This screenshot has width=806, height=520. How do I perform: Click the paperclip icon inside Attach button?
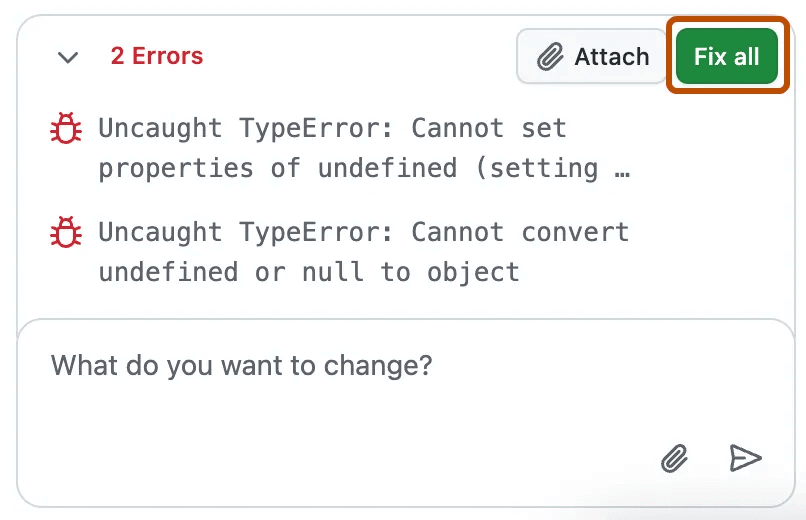click(x=550, y=57)
